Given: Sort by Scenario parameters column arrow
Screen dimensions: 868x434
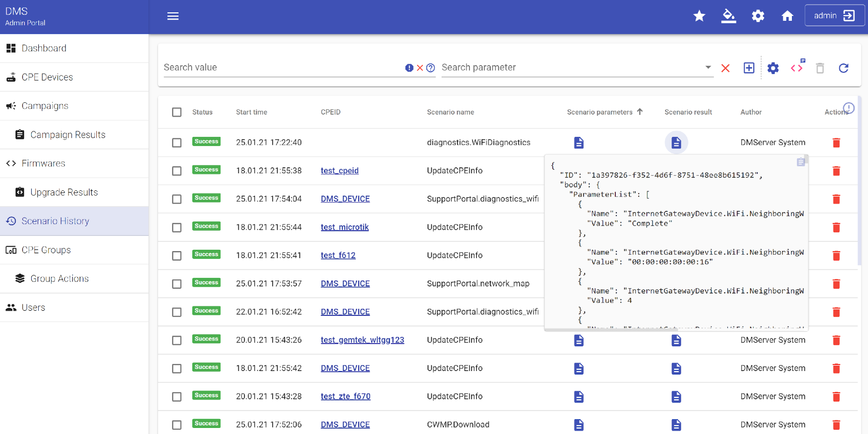Looking at the screenshot, I should pyautogui.click(x=640, y=112).
